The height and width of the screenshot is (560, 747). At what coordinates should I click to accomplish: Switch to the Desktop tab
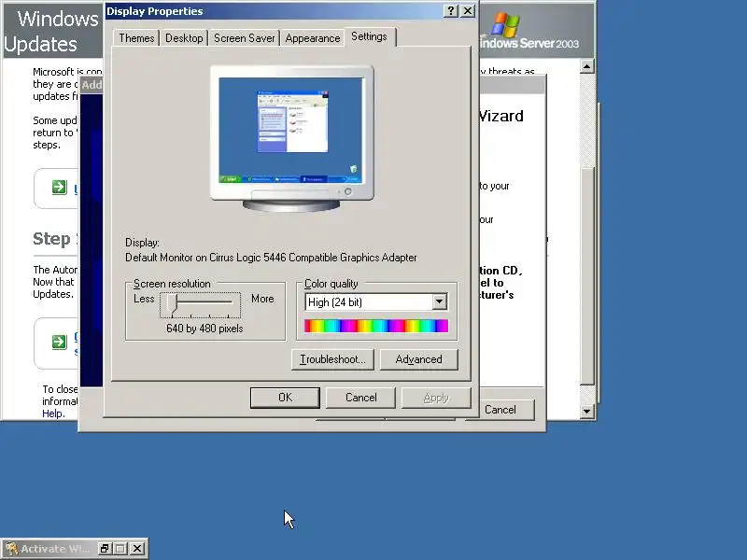coord(184,38)
